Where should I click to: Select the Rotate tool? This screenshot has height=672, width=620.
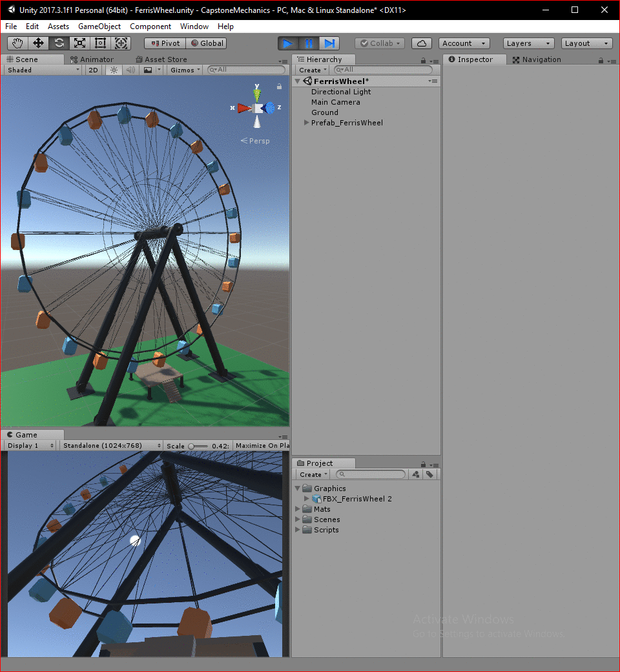pyautogui.click(x=59, y=43)
